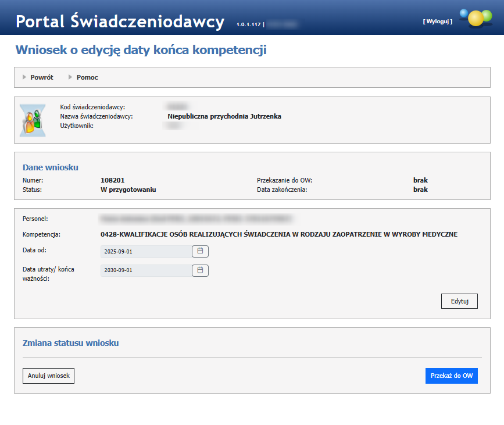This screenshot has height=425, width=504.
Task: Click the request number 108201
Action: tap(113, 180)
